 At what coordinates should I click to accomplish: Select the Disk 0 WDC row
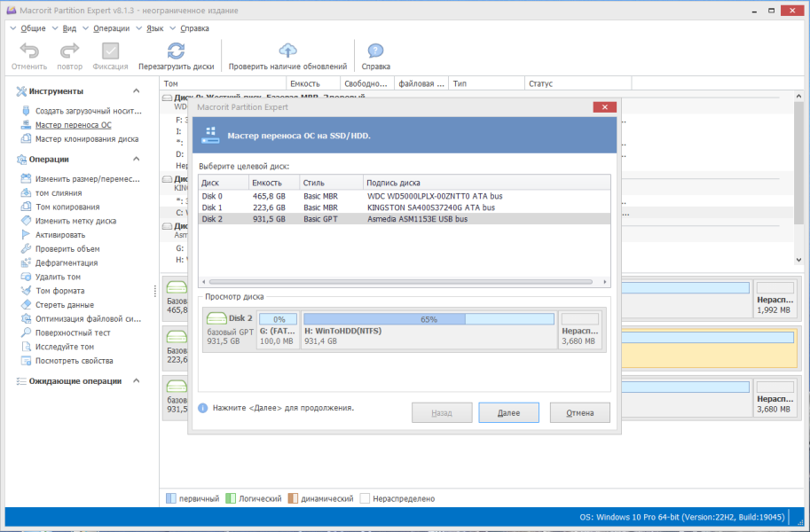point(404,196)
